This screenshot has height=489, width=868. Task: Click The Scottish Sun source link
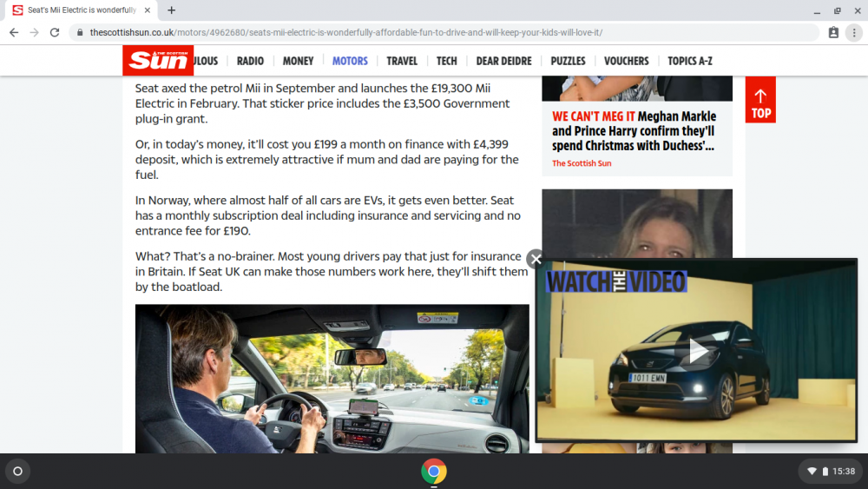click(582, 163)
